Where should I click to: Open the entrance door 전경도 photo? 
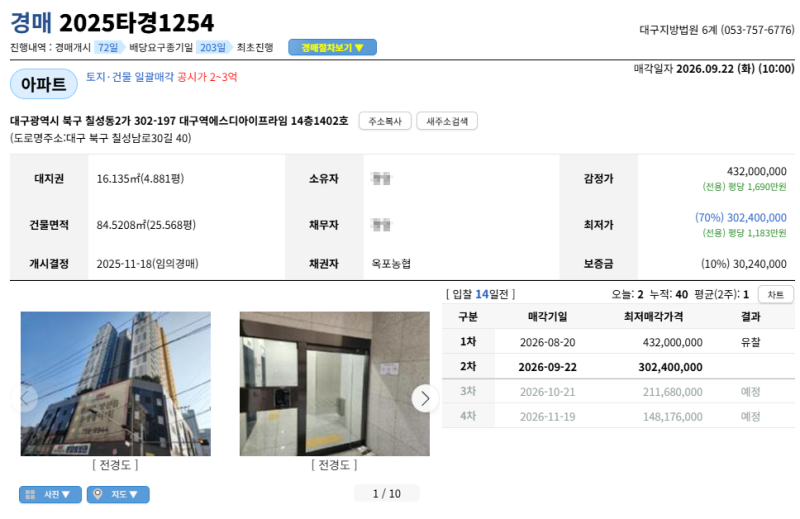coord(335,384)
